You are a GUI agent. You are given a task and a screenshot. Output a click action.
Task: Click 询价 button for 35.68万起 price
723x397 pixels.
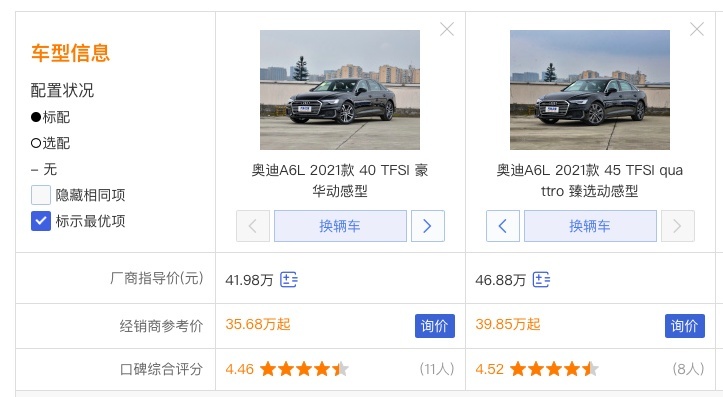tap(435, 326)
